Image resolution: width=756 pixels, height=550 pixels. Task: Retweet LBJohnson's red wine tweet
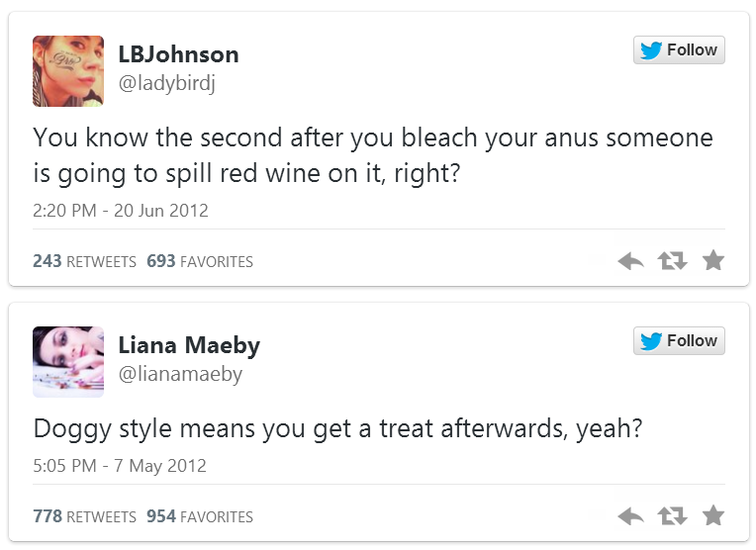672,261
